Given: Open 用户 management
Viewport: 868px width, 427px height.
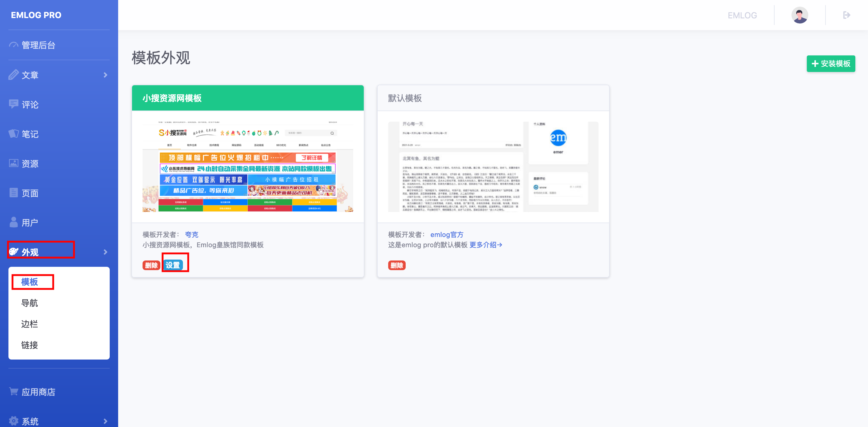Looking at the screenshot, I should click(30, 223).
